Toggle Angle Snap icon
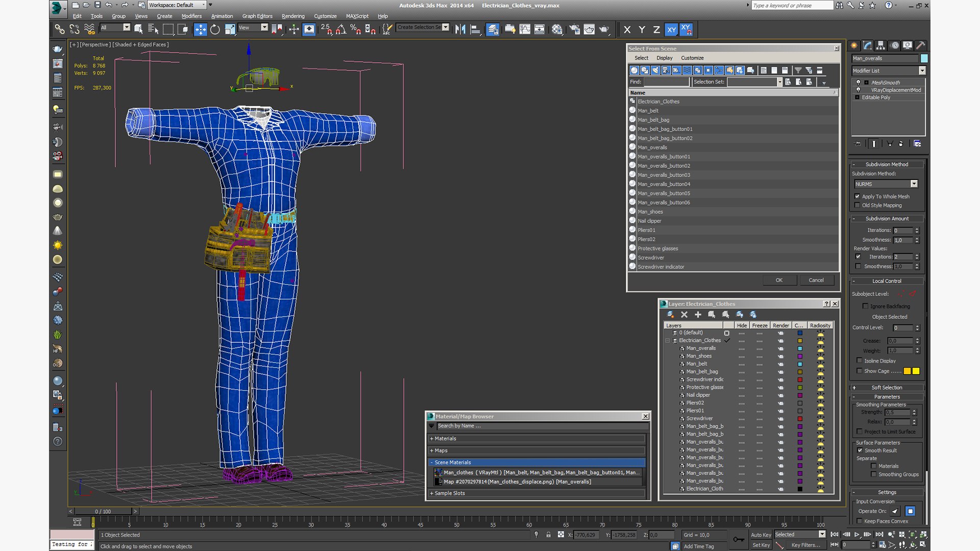The height and width of the screenshot is (551, 980). [x=340, y=30]
